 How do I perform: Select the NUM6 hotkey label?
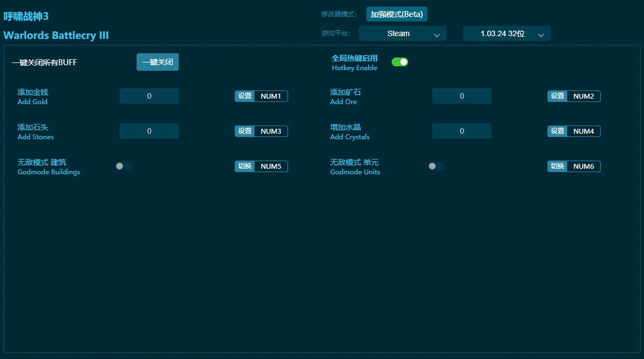point(584,166)
